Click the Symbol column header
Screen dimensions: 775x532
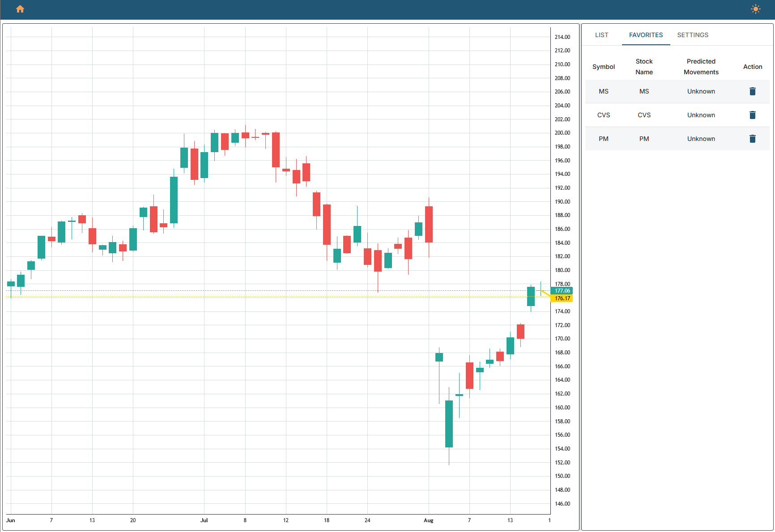click(x=603, y=67)
